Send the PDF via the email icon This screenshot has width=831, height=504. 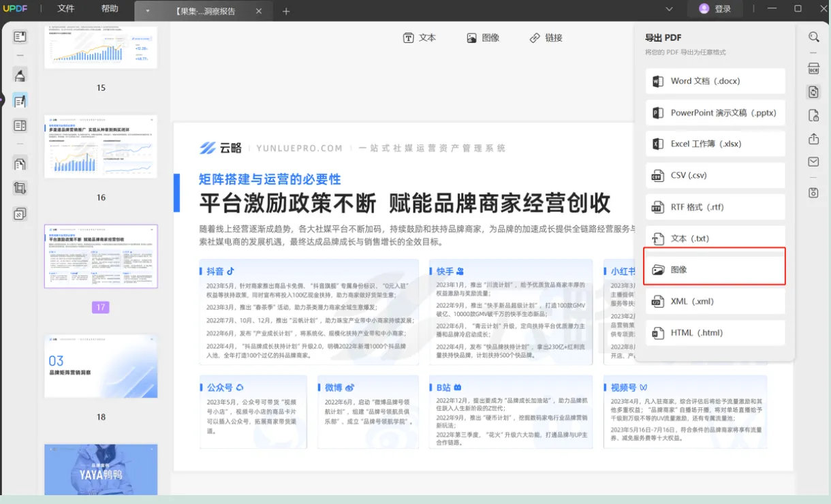point(814,162)
